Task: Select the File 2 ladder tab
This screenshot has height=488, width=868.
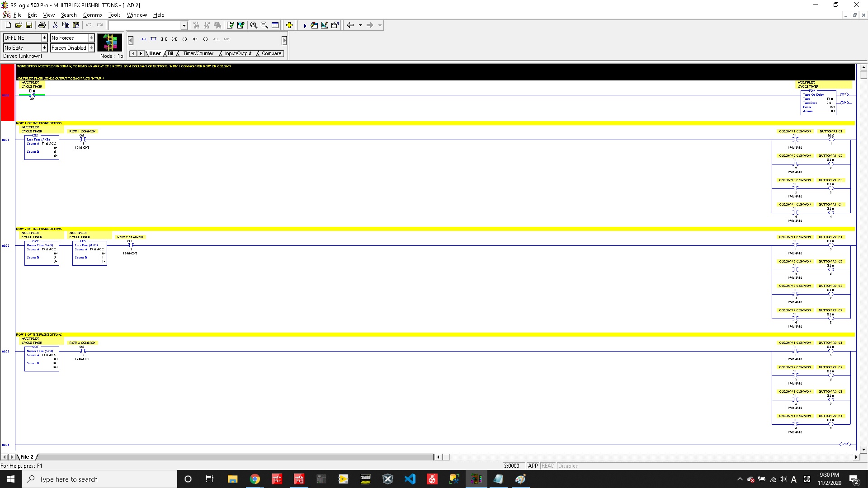Action: [x=27, y=457]
